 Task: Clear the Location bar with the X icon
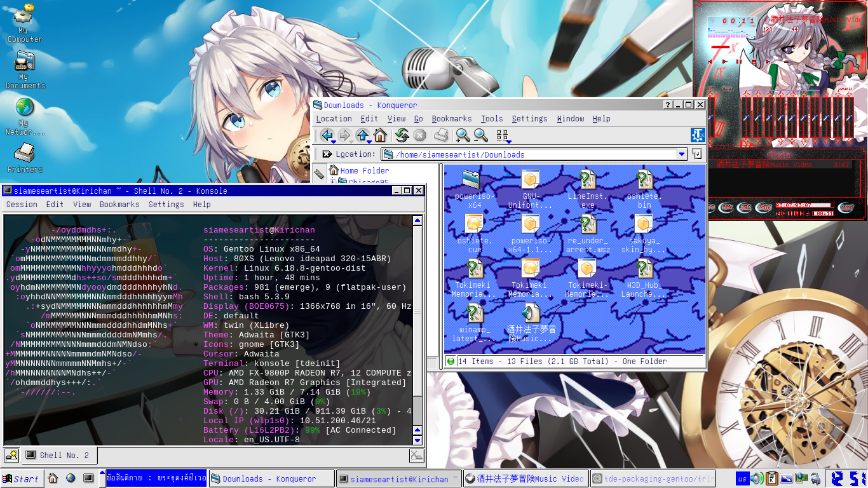tap(327, 154)
